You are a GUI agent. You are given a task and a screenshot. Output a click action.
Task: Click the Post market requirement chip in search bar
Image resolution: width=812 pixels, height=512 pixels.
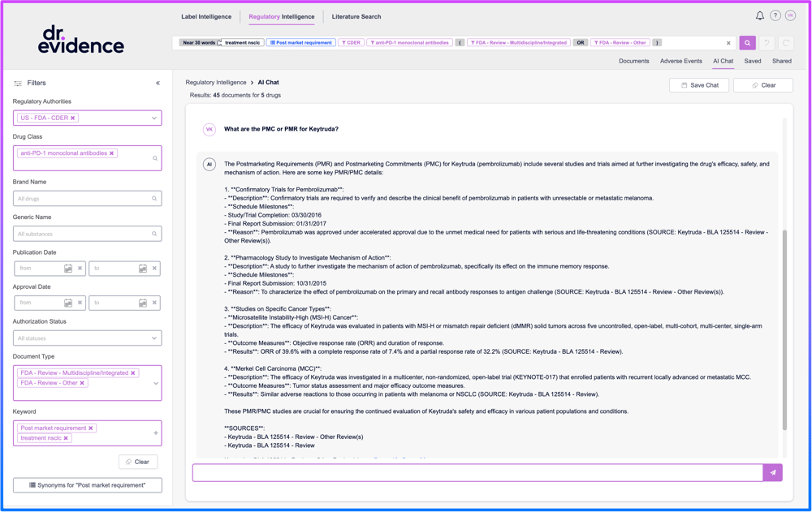[301, 43]
